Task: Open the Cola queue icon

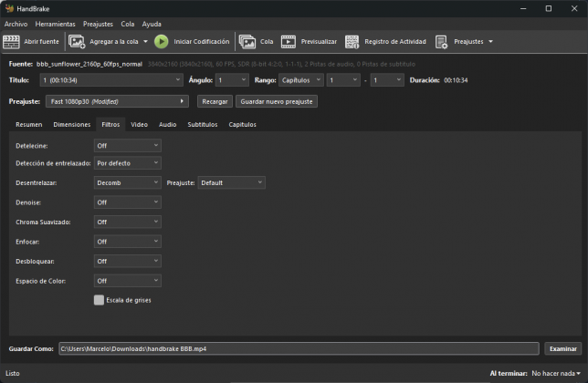Action: 247,42
